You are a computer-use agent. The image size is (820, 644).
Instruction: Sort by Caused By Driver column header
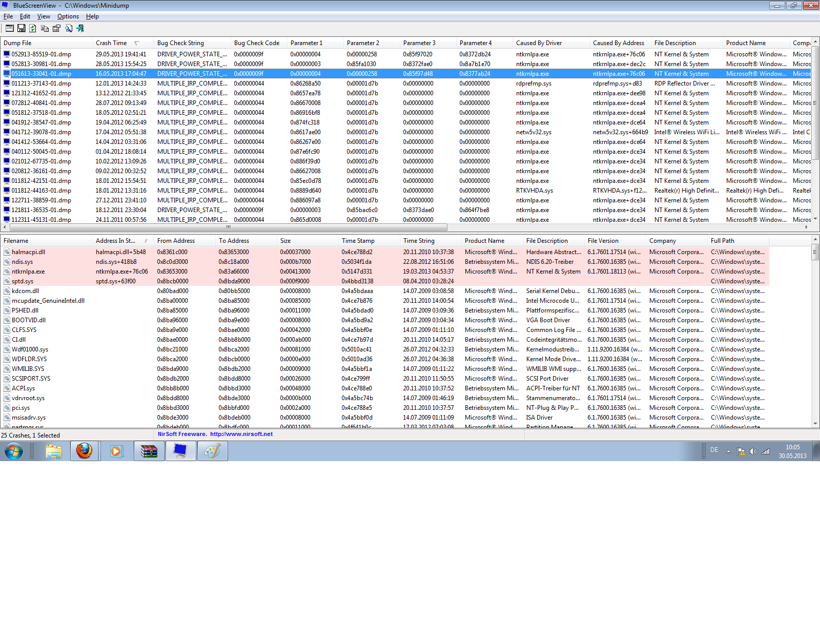pos(551,43)
